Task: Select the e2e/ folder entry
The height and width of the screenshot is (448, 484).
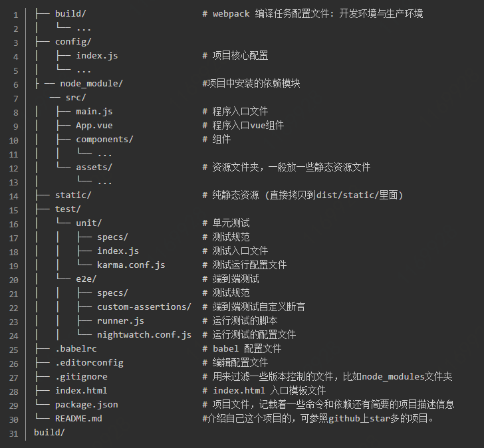Action: coord(86,279)
